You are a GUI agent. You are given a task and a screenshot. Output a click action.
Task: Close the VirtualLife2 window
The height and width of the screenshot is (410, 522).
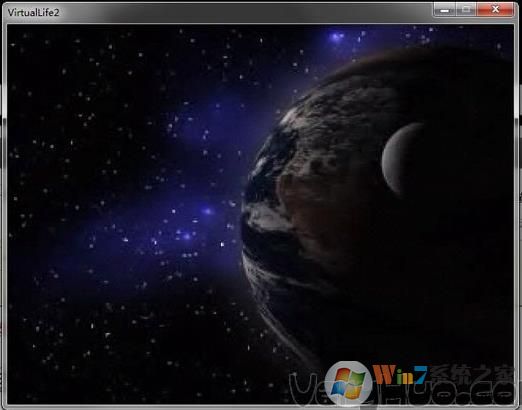pos(495,10)
